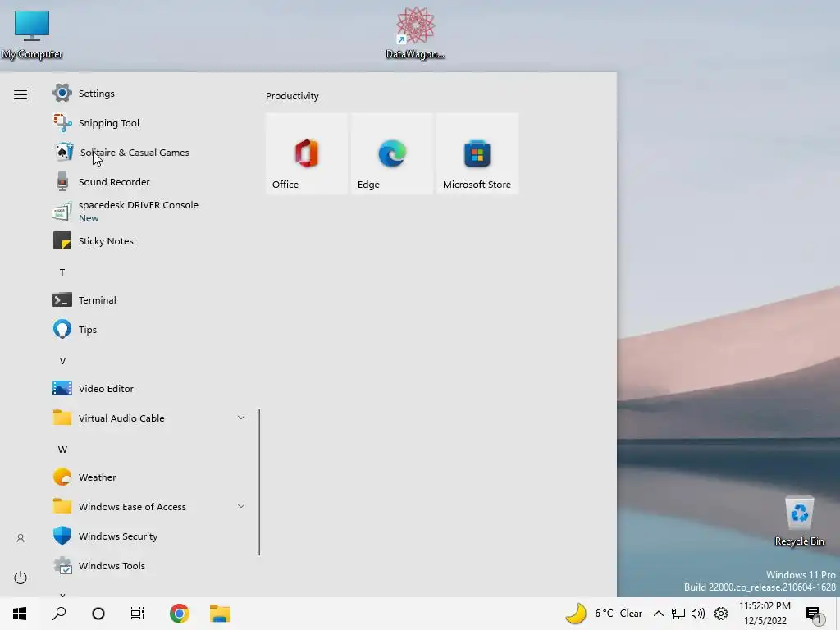Open Windows Security shield icon
The height and width of the screenshot is (630, 840).
tap(62, 536)
